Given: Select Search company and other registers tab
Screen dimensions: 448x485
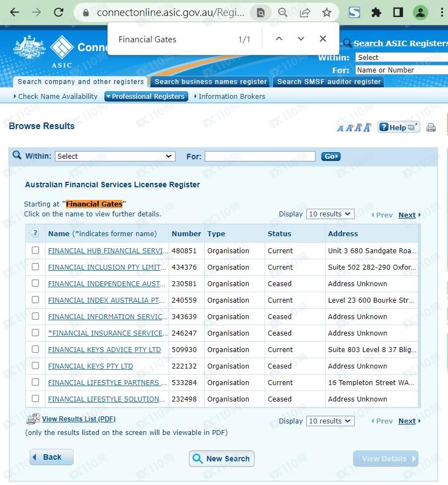Looking at the screenshot, I should click(80, 82).
